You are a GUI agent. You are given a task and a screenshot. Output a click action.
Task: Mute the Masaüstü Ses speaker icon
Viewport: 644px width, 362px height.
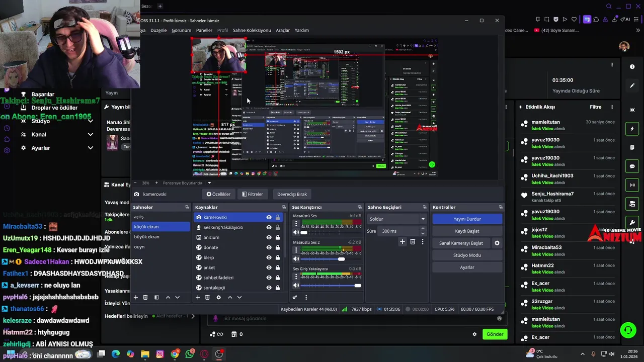pos(296,232)
